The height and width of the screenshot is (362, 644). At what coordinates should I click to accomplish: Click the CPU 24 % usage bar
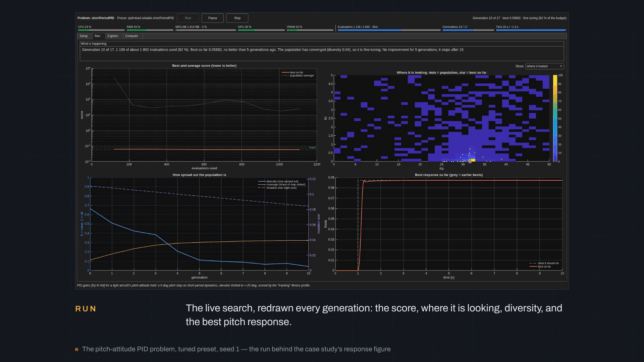(x=101, y=30)
